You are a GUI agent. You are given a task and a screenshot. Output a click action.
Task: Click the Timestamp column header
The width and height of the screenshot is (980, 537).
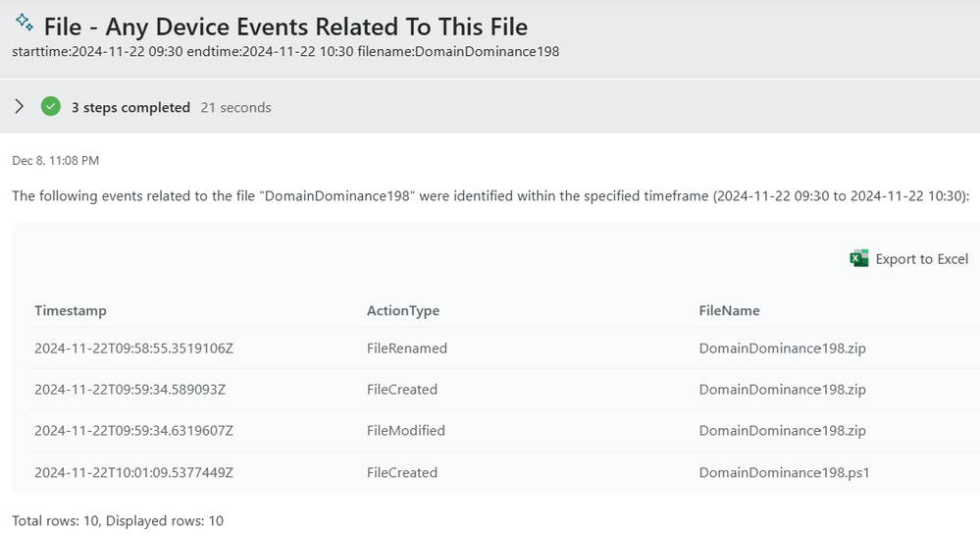71,310
